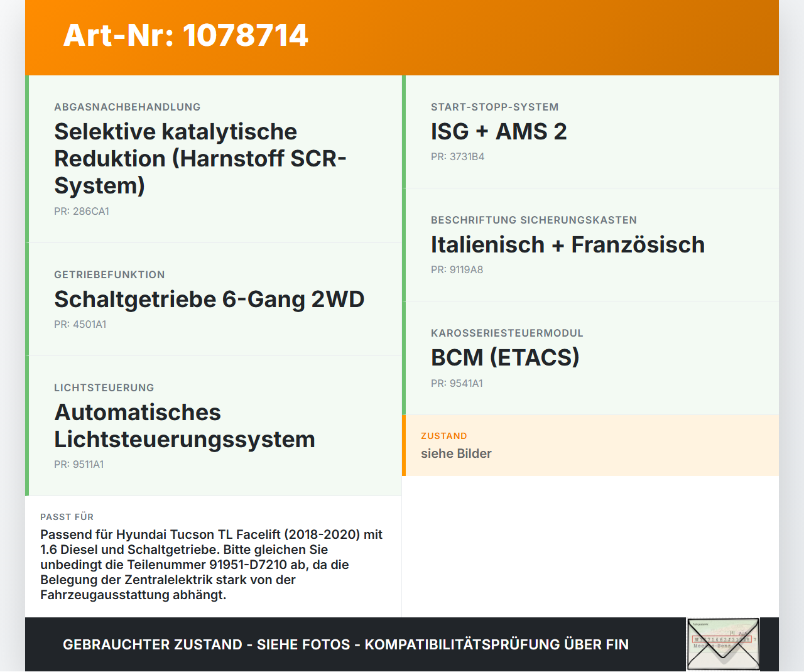
Task: Click the 'GETRIEBEFUNKTION' label
Action: (x=109, y=274)
